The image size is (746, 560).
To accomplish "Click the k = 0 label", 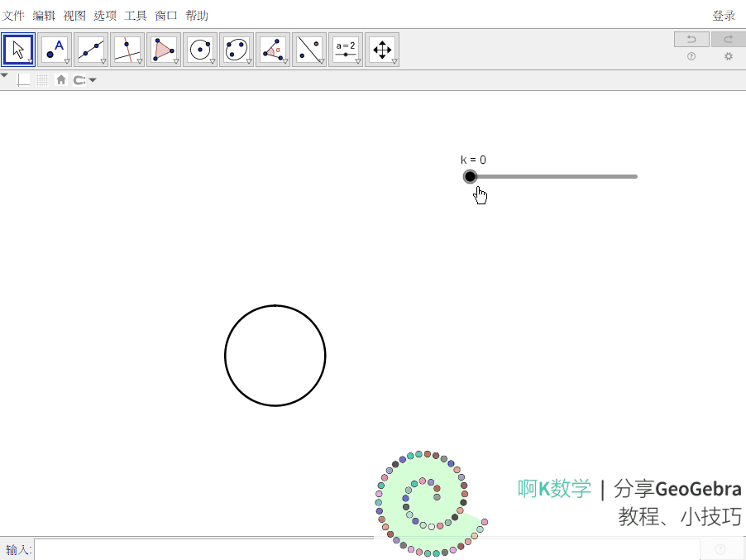I will 473,160.
